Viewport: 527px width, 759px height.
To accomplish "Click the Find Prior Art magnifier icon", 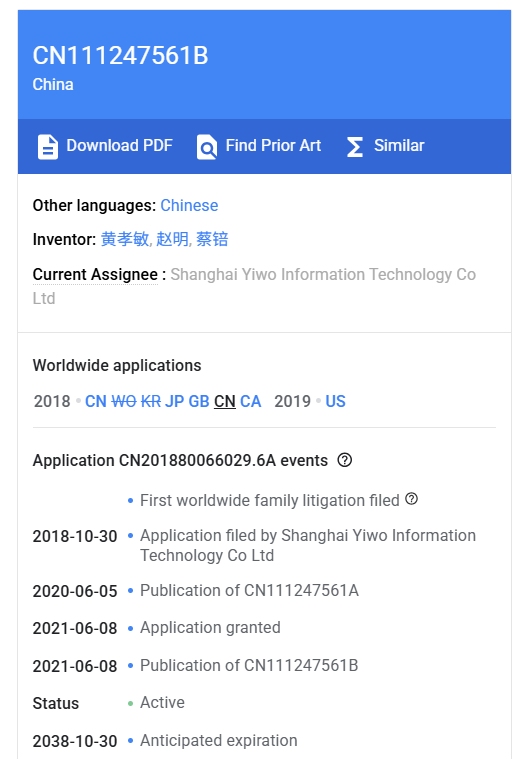I will pos(207,147).
